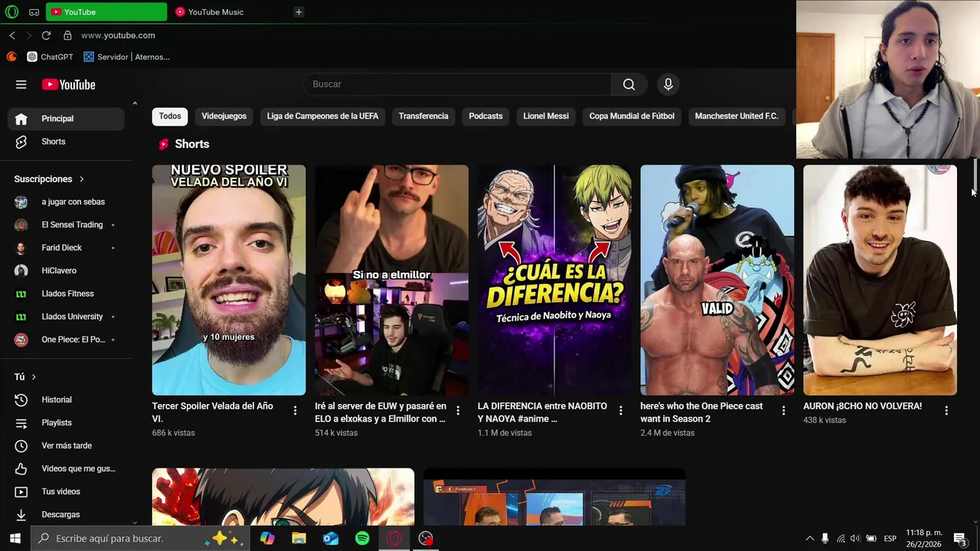Open the Shorts sidebar icon
980x551 pixels.
pyautogui.click(x=21, y=142)
